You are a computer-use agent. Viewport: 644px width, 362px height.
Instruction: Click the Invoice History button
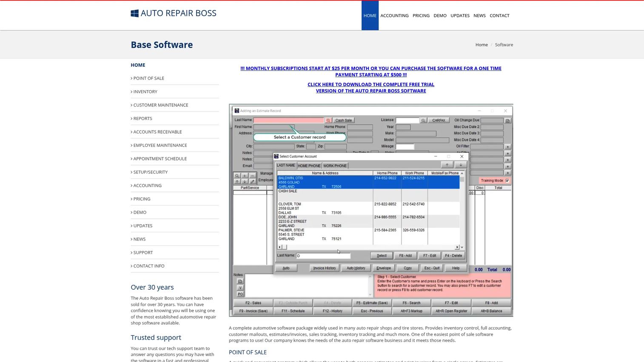(325, 268)
